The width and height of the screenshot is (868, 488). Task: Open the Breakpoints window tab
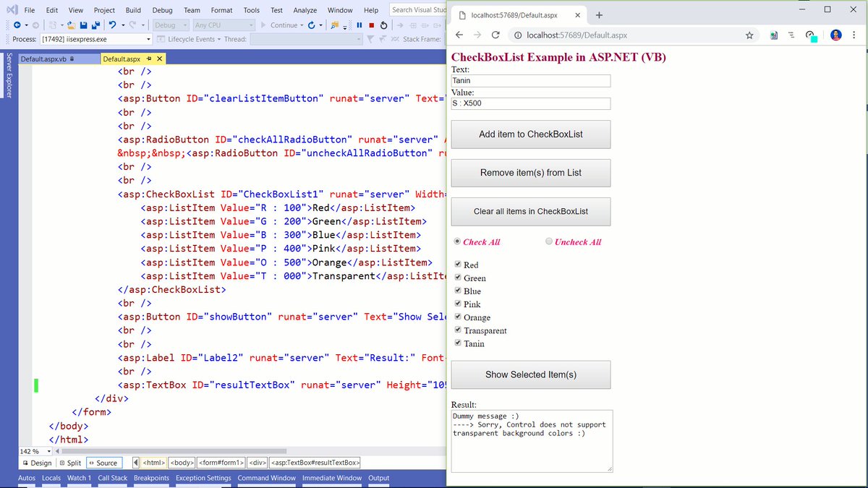tap(151, 478)
